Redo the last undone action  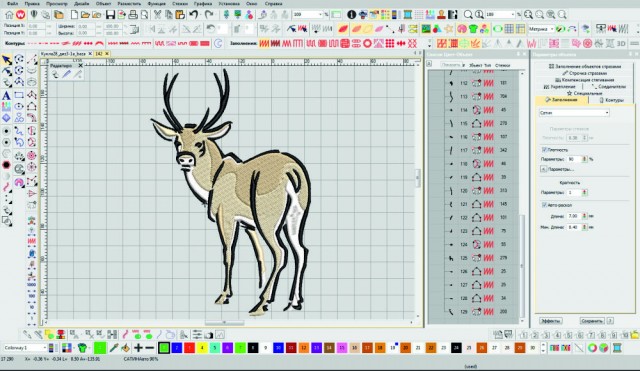[x=209, y=15]
